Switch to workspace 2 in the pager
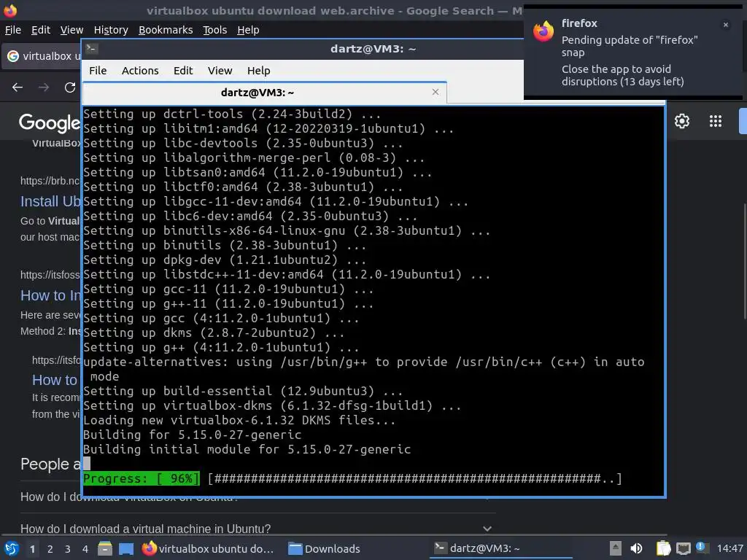Viewport: 747px width, 560px height. click(50, 549)
